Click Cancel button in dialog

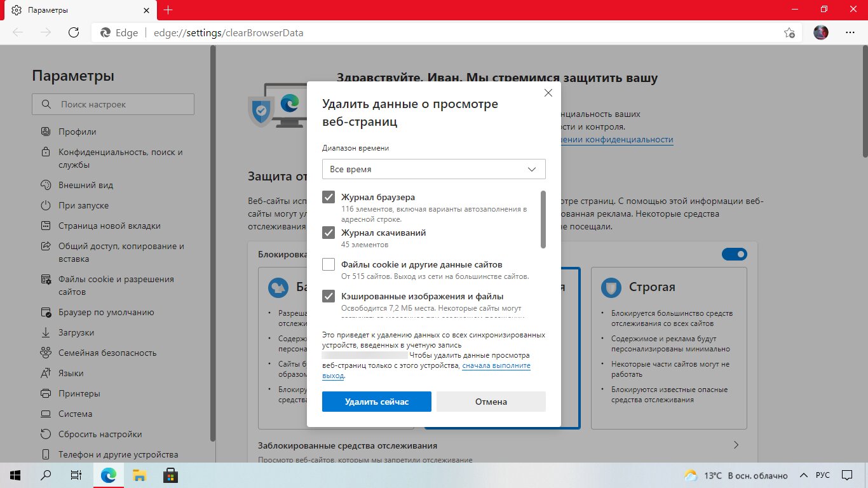[x=491, y=402]
